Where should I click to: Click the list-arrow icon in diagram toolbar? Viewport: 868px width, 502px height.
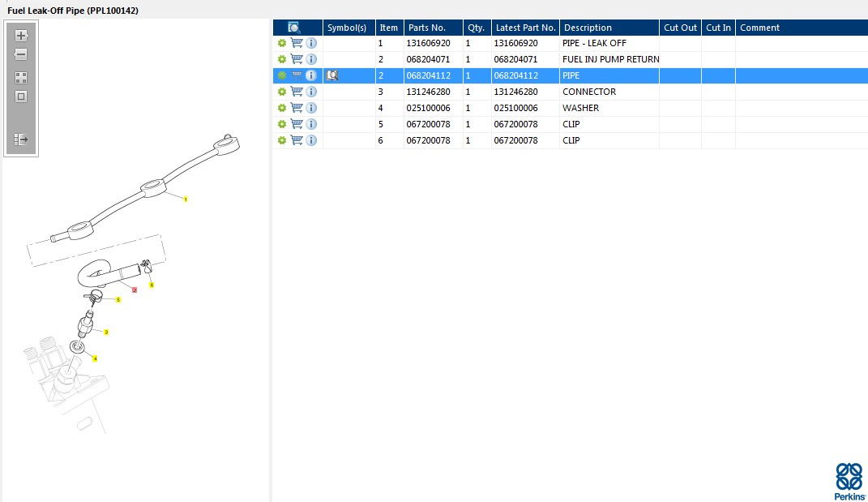tap(21, 139)
